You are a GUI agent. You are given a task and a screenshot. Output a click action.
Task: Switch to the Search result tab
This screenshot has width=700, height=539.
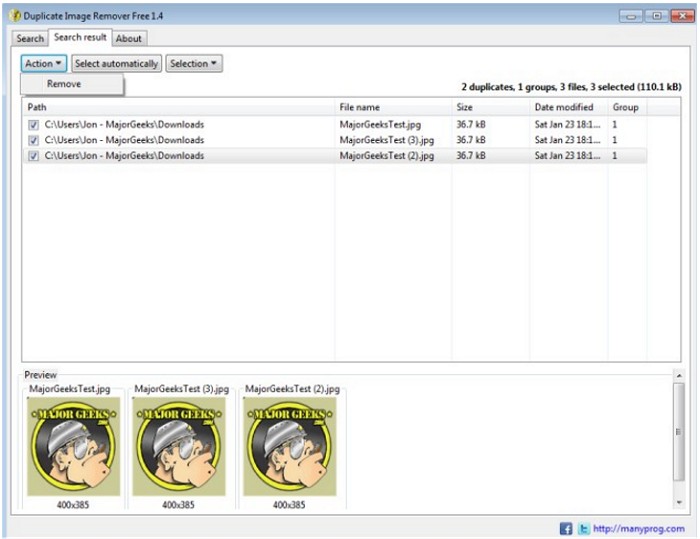[80, 37]
